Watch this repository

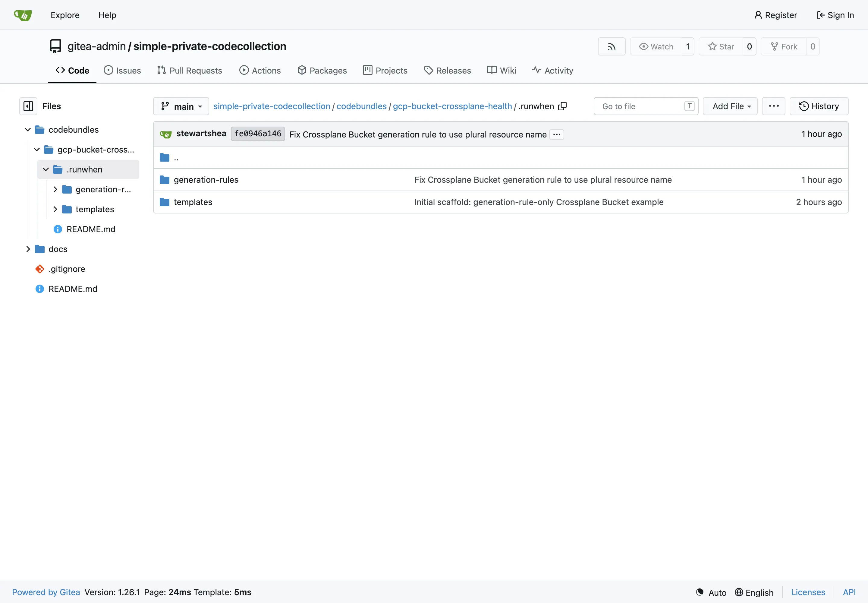click(x=656, y=46)
